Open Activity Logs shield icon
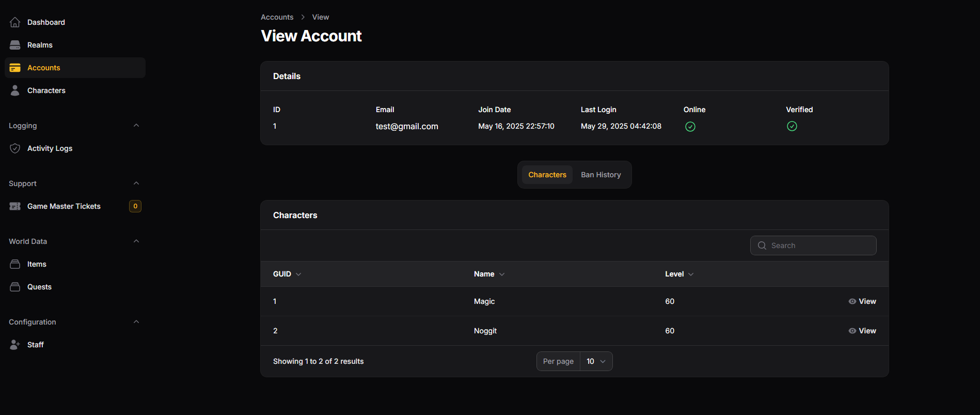Screen dimensions: 980x415 tap(15, 148)
